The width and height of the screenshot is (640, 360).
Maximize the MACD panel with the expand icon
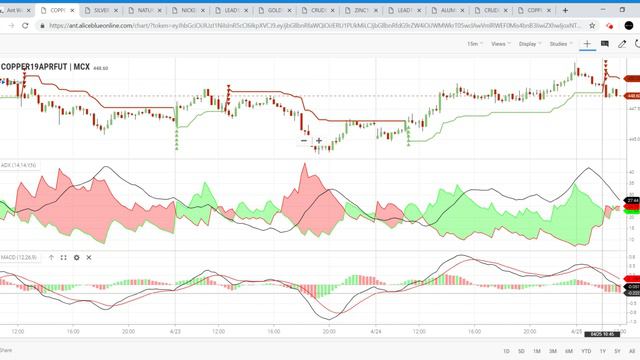pyautogui.click(x=63, y=258)
